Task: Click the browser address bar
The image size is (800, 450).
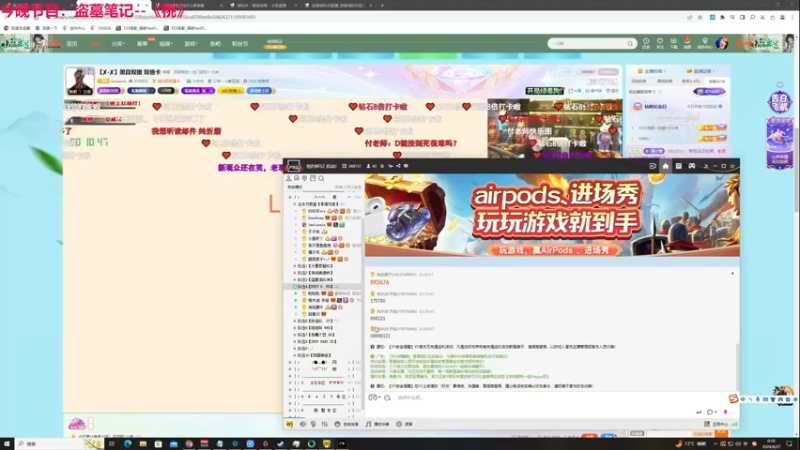Action: click(x=357, y=17)
